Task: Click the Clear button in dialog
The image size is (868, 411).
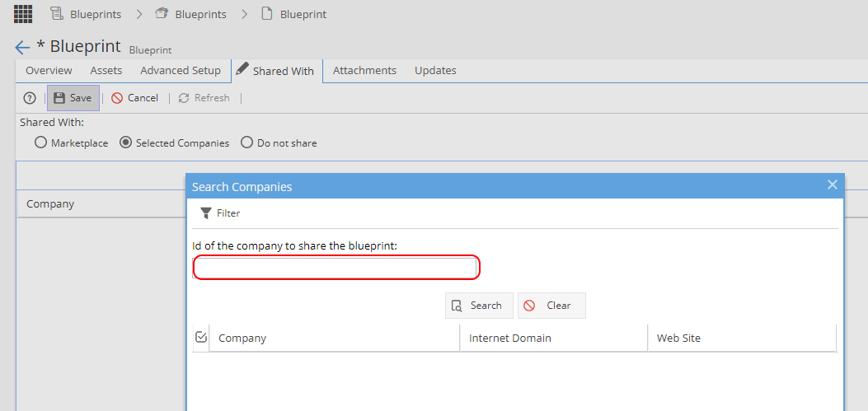Action: [551, 306]
